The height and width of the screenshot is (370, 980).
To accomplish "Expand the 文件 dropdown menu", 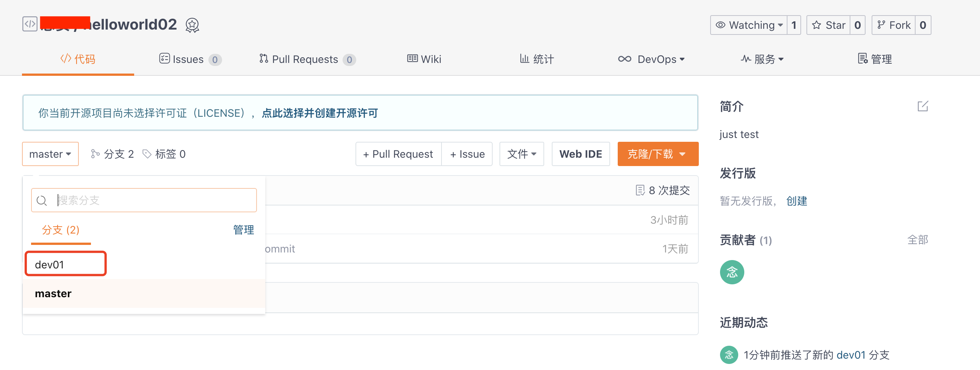I will 521,154.
